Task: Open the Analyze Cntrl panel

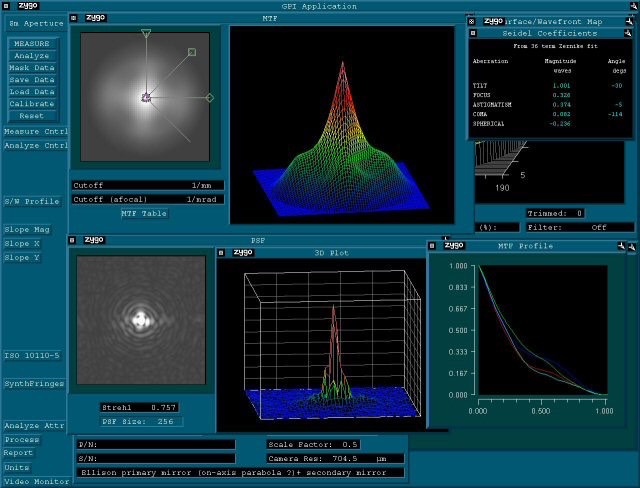Action: click(35, 145)
